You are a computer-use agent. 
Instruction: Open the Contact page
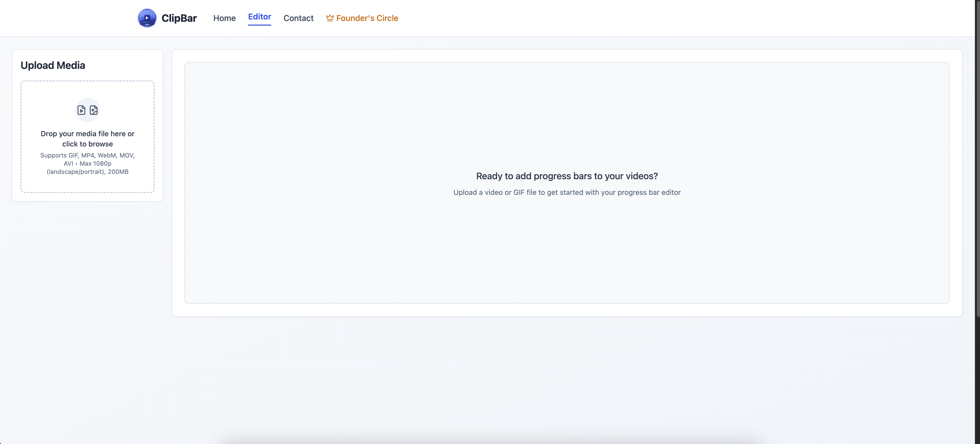pyautogui.click(x=298, y=18)
